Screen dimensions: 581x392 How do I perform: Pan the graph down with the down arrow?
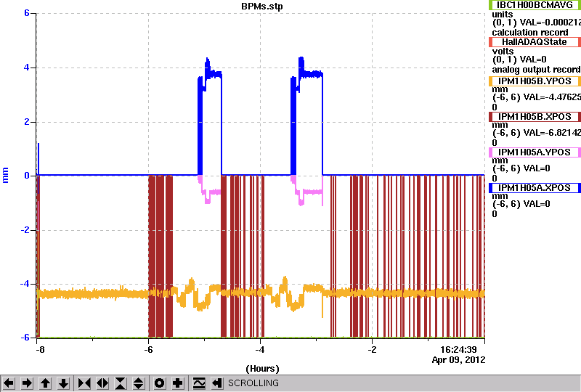(63, 383)
